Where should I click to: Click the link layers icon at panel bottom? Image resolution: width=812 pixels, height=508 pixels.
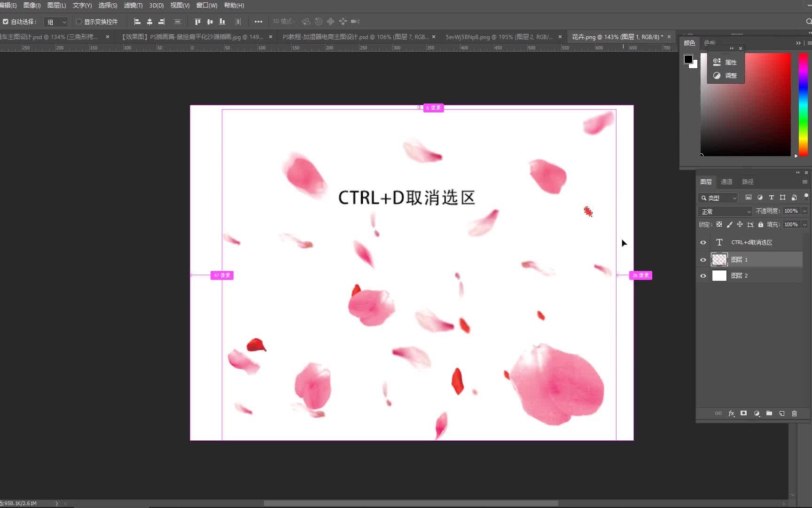(x=718, y=413)
